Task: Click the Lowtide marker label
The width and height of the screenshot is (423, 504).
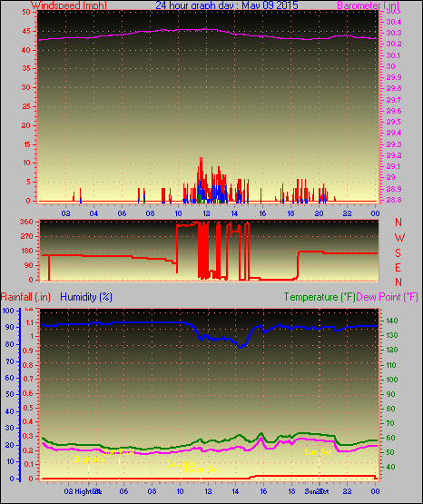Action: pyautogui.click(x=181, y=463)
